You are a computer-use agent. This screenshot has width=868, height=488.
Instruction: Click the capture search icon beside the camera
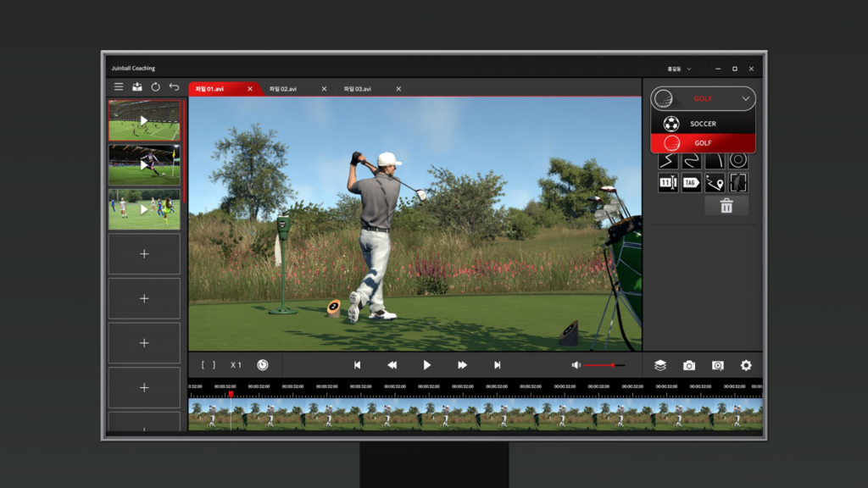click(717, 365)
